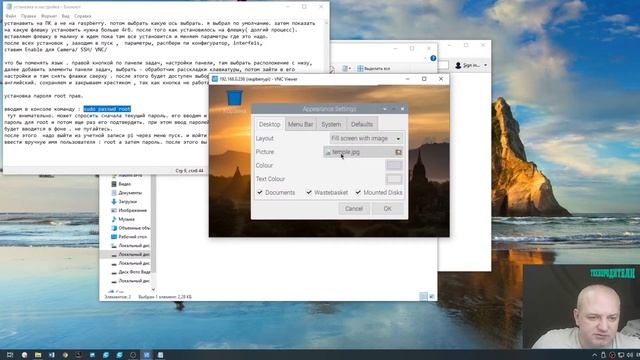Switch to the Menu Bar tab

[300, 124]
